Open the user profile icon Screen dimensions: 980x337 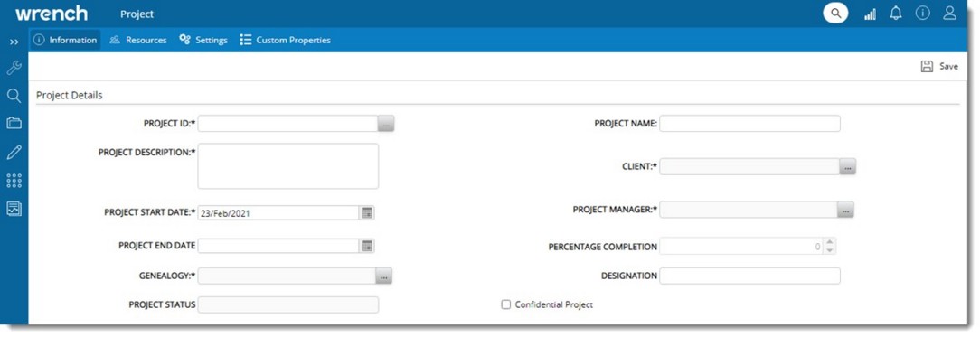click(950, 14)
